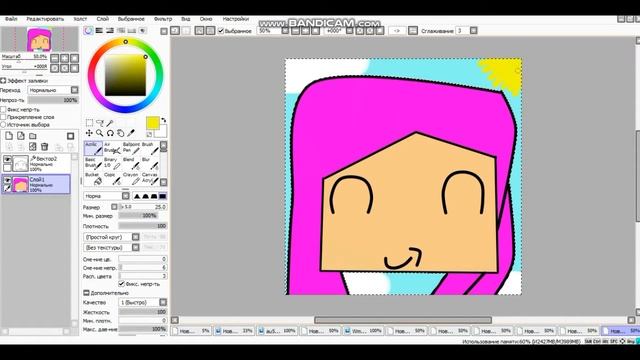
Task: Toggle Фикс. непр-ть layer checkbox
Action: (3, 109)
